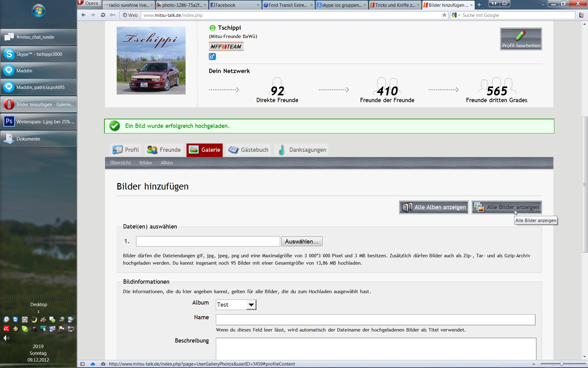Open the Winterspass-1.jpg Photoshop taskbar item

[x=39, y=122]
